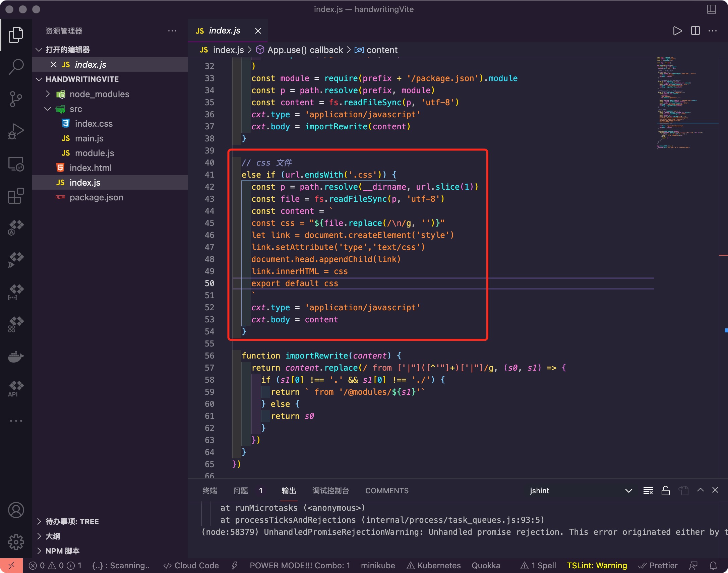Collapse the HANDWRITINGVITE folder section
The width and height of the screenshot is (728, 573).
pyautogui.click(x=39, y=79)
